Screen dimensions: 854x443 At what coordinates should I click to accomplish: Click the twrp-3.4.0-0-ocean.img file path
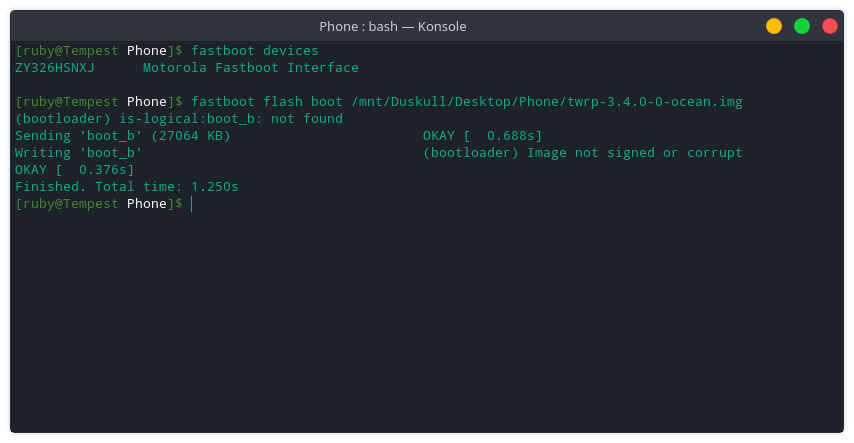[547, 102]
